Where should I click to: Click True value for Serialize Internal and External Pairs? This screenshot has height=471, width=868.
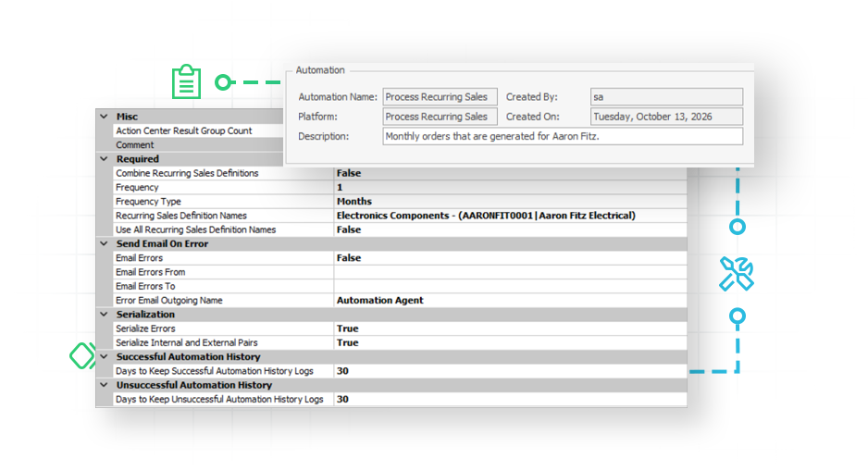coord(348,342)
